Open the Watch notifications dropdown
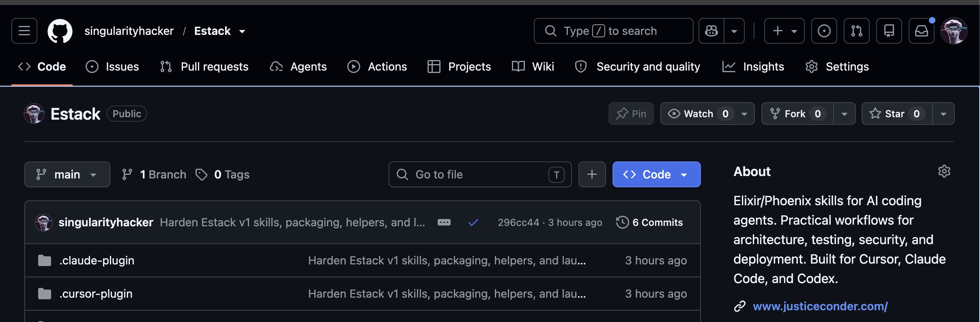Viewport: 980px width, 322px height. 707,114
